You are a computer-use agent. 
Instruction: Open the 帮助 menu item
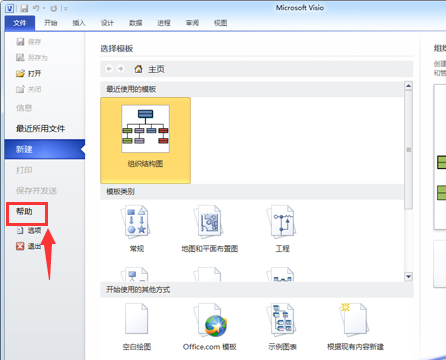point(24,211)
